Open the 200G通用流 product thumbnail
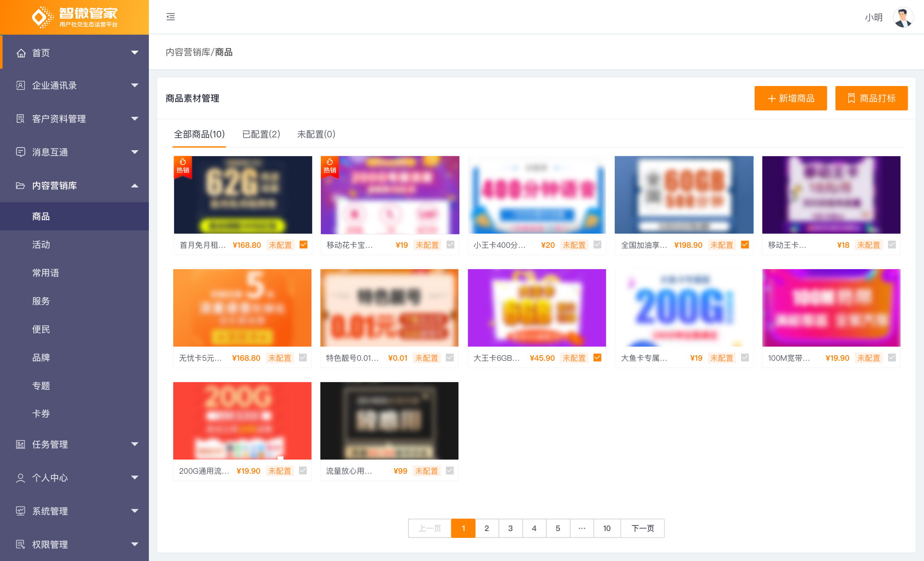 click(242, 421)
